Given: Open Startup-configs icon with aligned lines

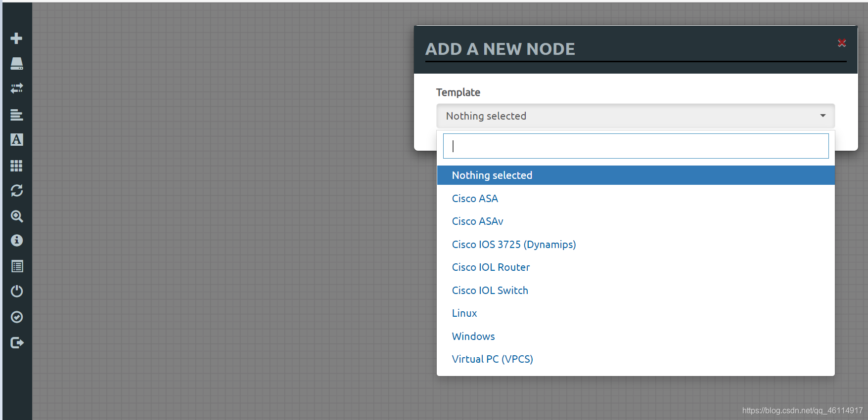Looking at the screenshot, I should coord(16,115).
